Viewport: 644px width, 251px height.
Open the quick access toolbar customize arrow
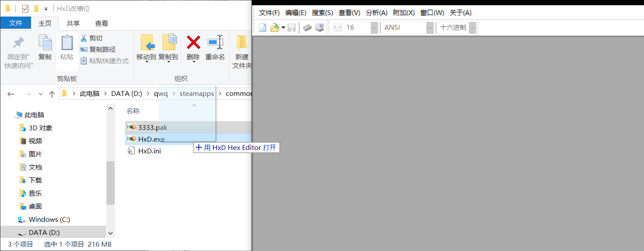46,9
